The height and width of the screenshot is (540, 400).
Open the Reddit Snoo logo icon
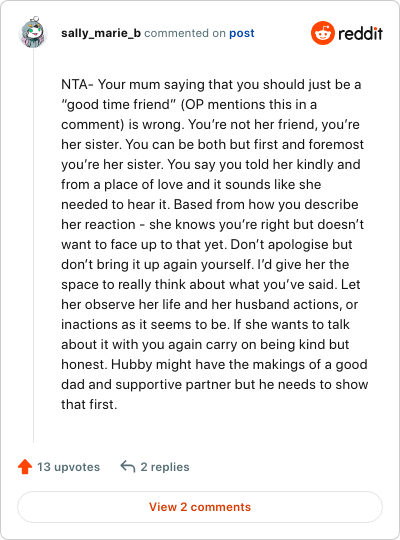(x=323, y=33)
